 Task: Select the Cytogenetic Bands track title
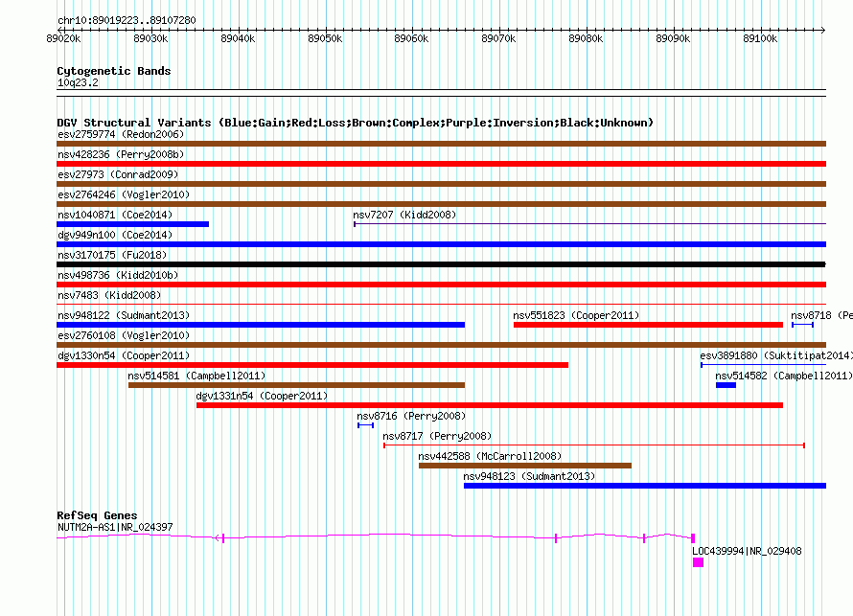click(114, 71)
